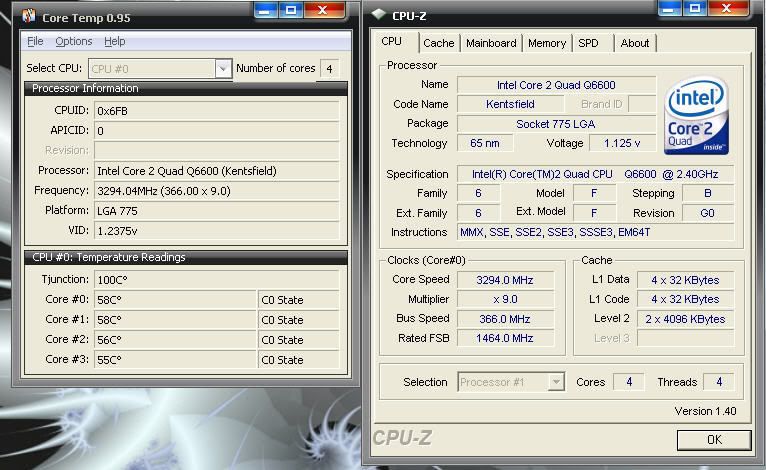766x470 pixels.
Task: Click the APICID value field
Action: (x=216, y=131)
